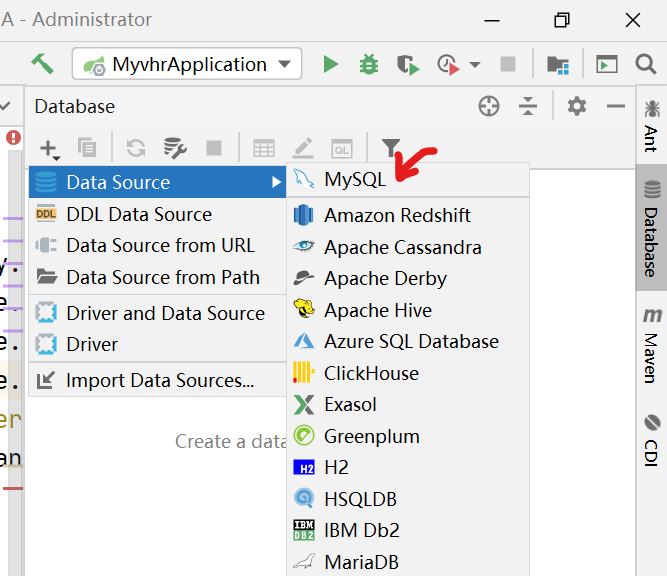The width and height of the screenshot is (667, 576).
Task: Start debugging with the bug icon
Action: coord(368,65)
